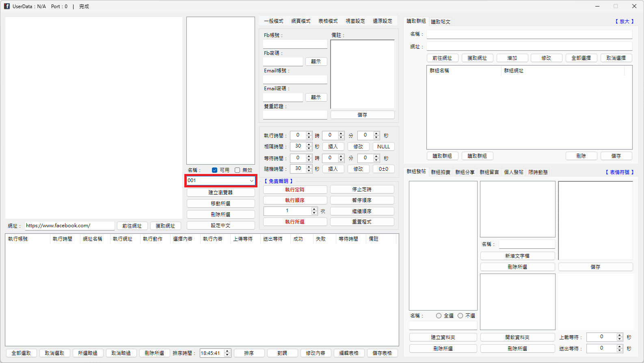The height and width of the screenshot is (363, 644).
Task: Click the 儲存表格 button
Action: pos(382,353)
